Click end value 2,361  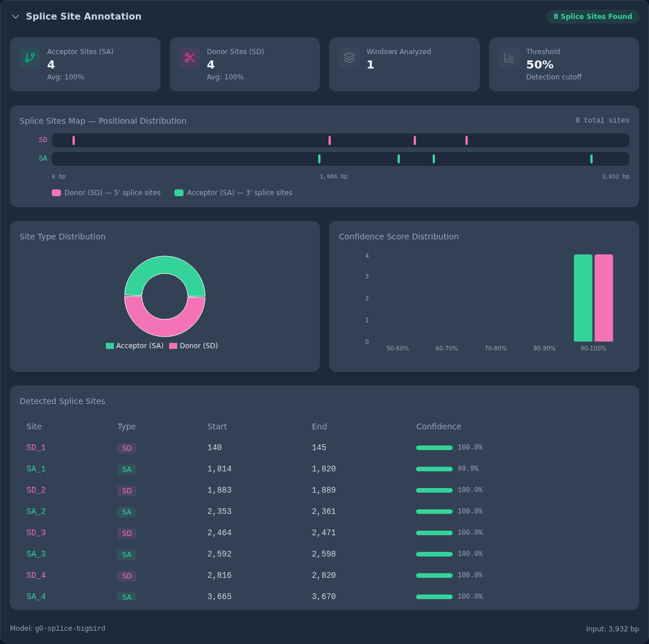[x=324, y=512]
